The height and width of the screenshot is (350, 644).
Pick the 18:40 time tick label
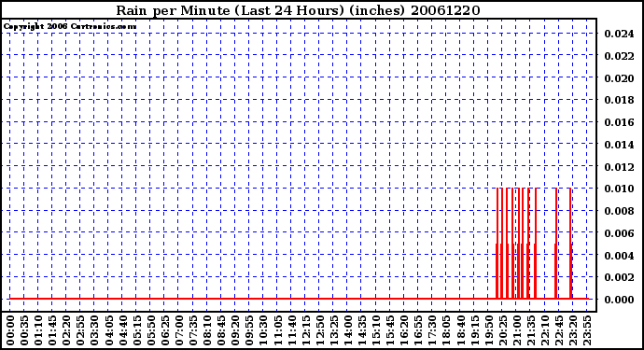(x=460, y=330)
